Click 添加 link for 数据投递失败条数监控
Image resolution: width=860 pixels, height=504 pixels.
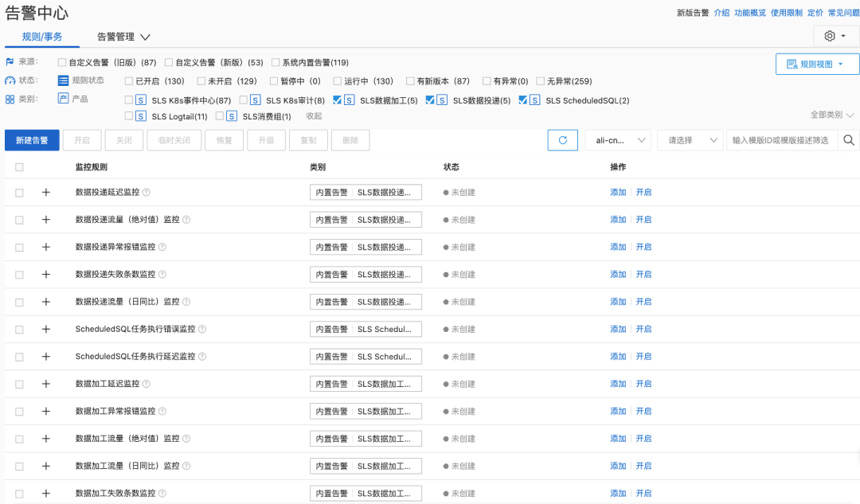(618, 275)
